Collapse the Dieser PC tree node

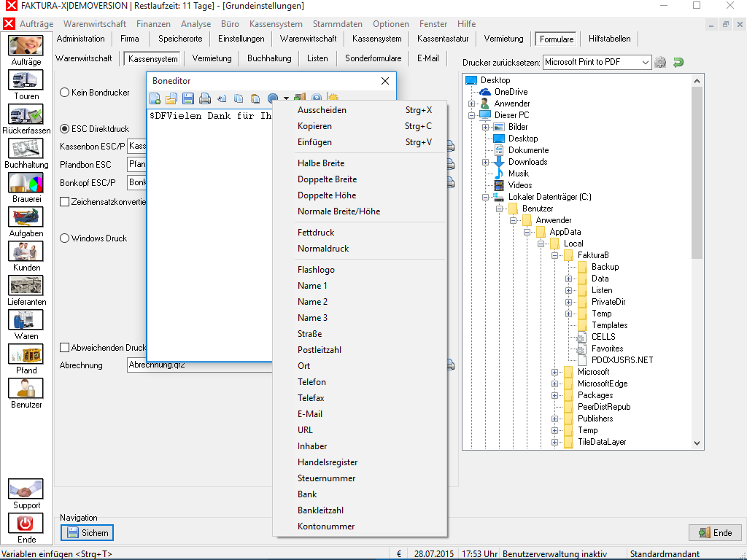472,115
